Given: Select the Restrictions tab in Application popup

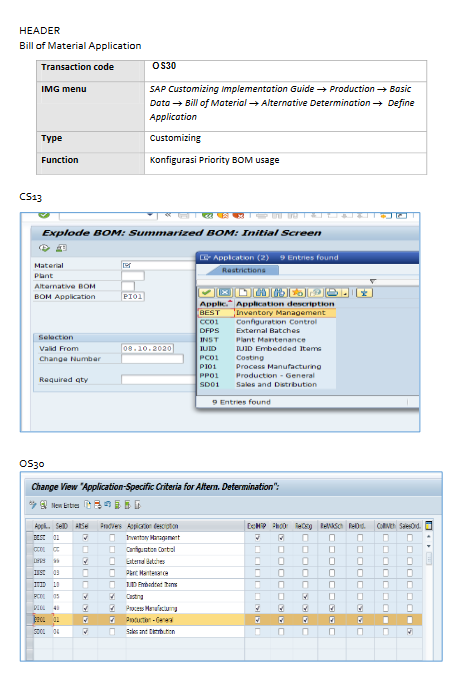Looking at the screenshot, I should coord(243,270).
